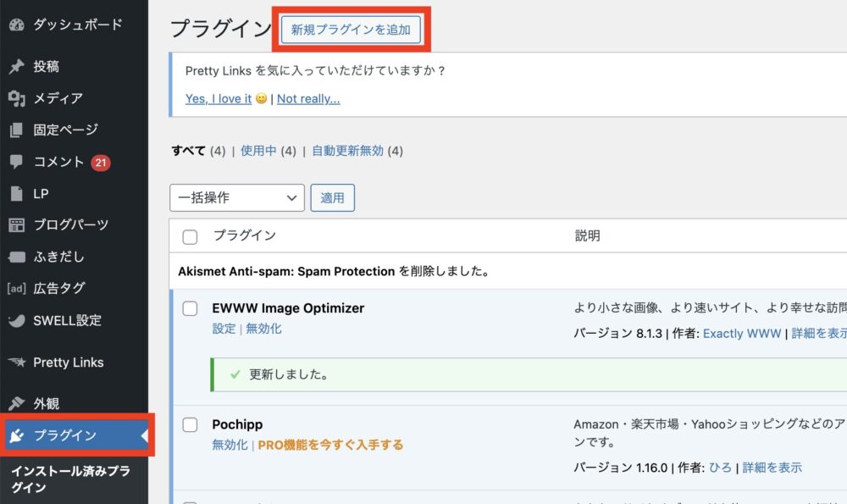Screen dimensions: 847x504
Task: Click the comment count badge 21
Action: tap(101, 162)
